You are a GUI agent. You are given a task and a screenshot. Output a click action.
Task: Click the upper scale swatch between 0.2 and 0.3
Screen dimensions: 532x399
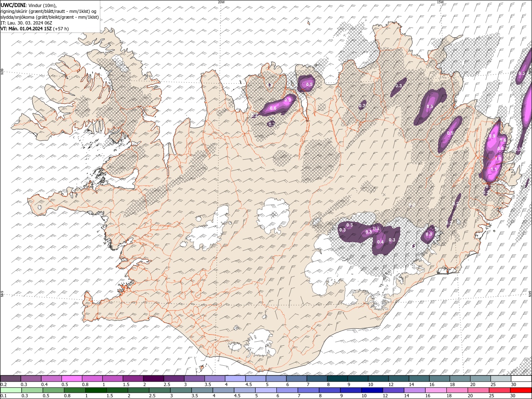(x=11, y=379)
